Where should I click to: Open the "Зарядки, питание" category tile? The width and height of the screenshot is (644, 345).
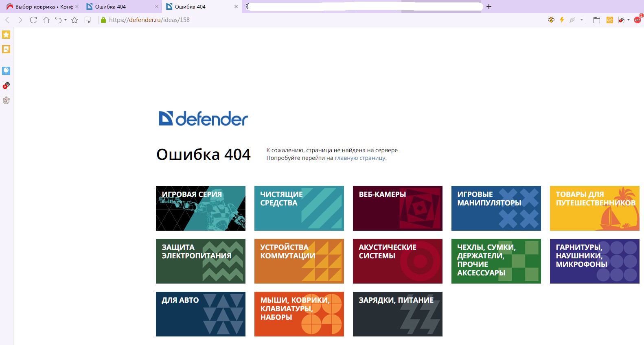pos(398,314)
